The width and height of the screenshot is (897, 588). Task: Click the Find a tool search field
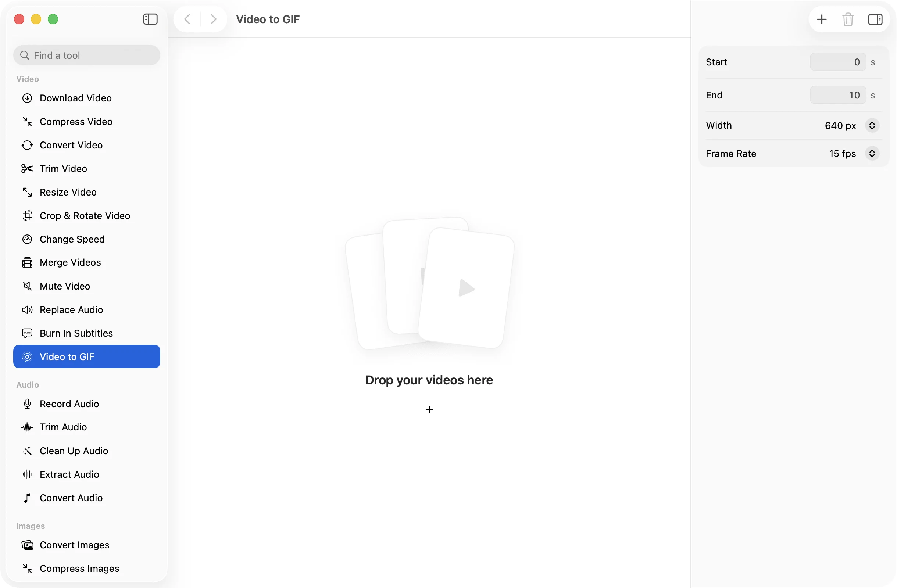coord(87,55)
